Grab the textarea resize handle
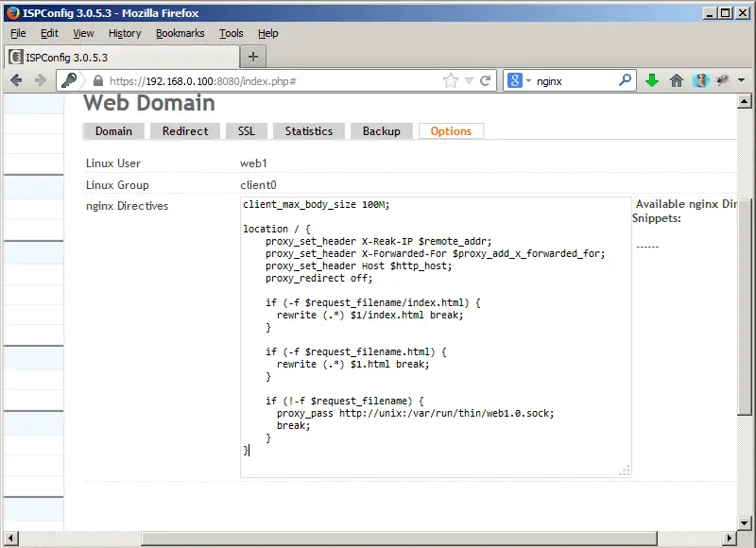 click(625, 471)
